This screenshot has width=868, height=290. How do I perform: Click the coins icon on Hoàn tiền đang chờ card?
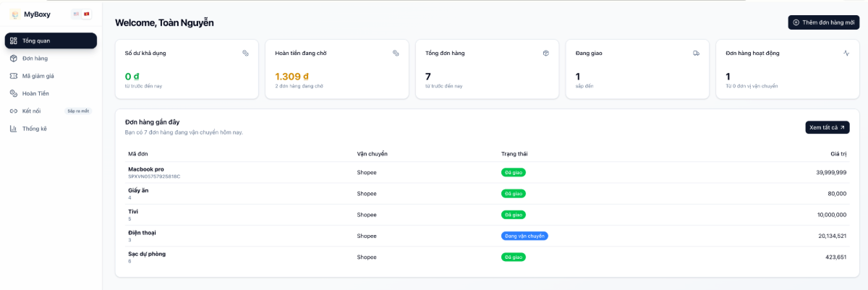coord(396,53)
